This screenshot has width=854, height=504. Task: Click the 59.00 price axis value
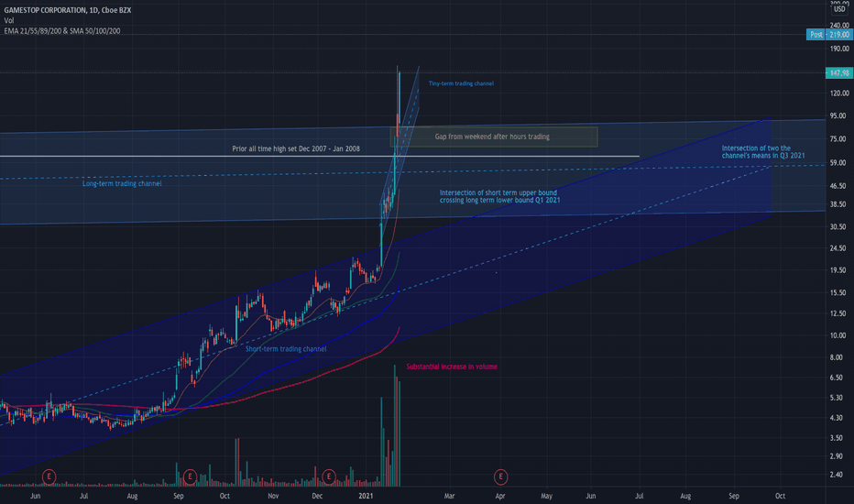[x=838, y=162]
